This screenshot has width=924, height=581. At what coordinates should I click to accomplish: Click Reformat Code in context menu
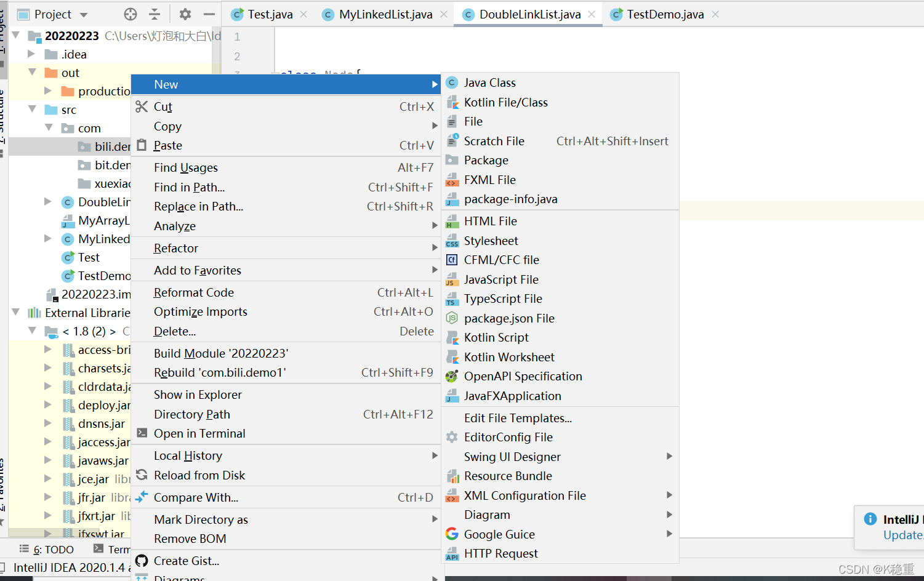pos(194,292)
